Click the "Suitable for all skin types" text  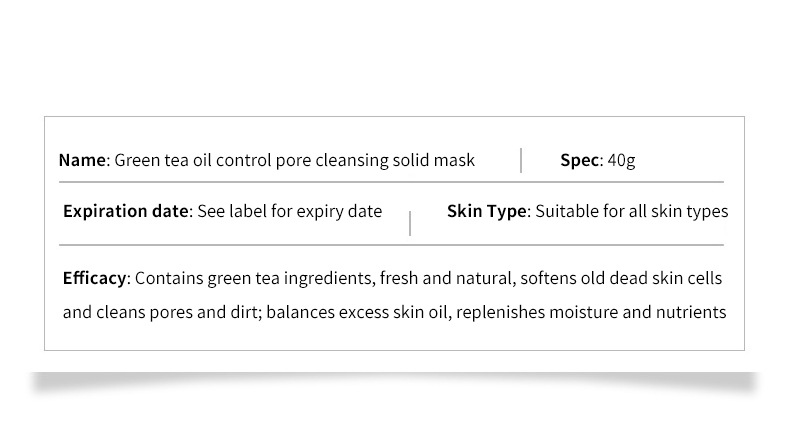[632, 211]
